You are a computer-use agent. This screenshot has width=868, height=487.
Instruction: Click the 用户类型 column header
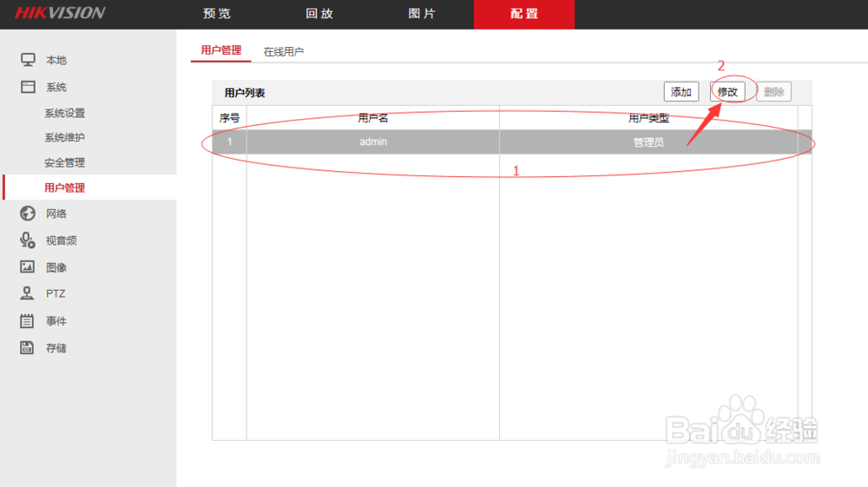coord(648,118)
